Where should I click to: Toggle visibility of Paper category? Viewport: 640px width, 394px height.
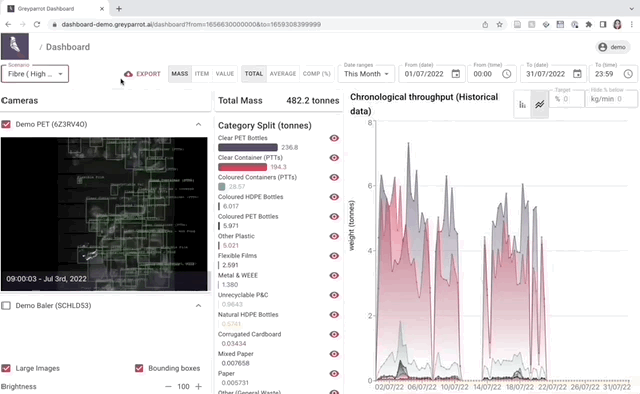(334, 373)
